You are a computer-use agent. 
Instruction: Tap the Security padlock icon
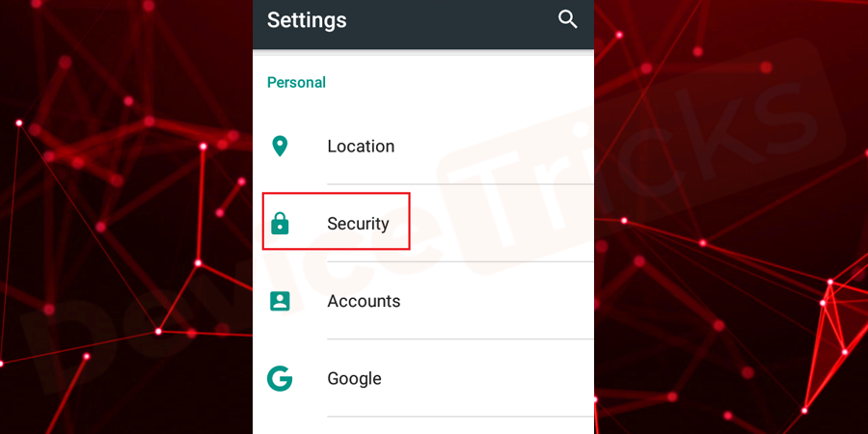coord(280,224)
